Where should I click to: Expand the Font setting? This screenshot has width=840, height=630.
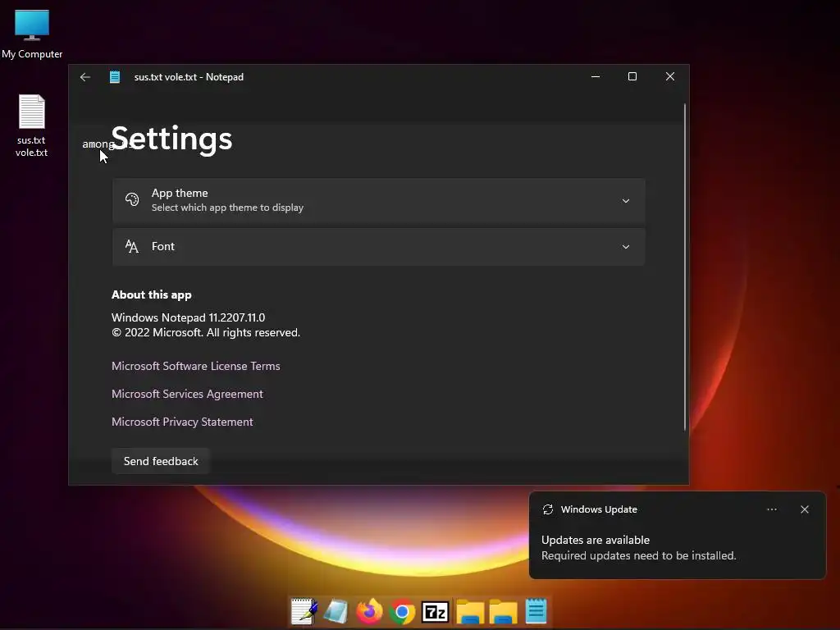(378, 246)
